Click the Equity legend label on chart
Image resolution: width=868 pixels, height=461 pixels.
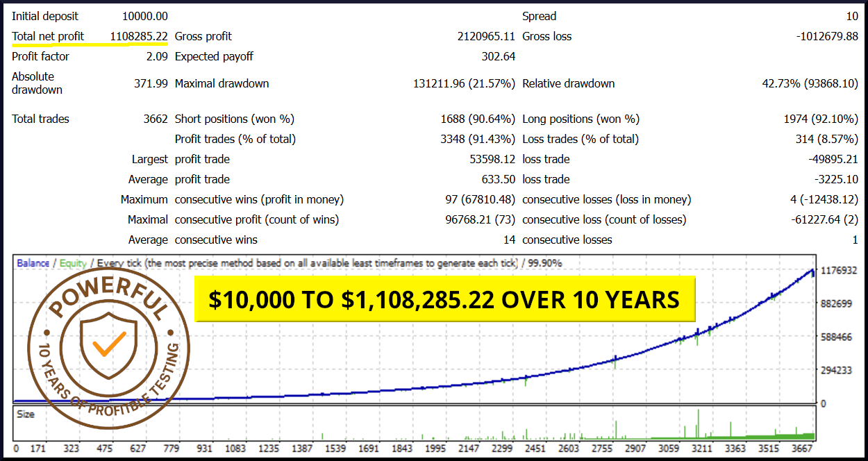pyautogui.click(x=73, y=263)
